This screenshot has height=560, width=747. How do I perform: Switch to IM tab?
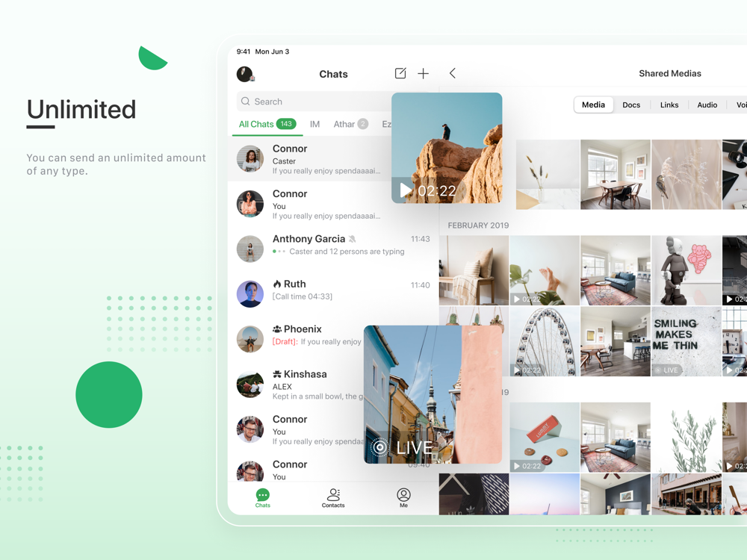click(x=315, y=124)
